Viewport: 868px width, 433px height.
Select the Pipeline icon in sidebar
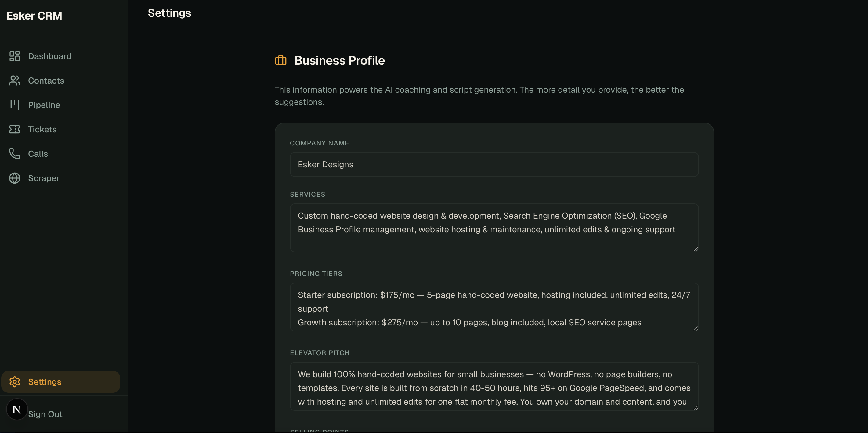[14, 105]
